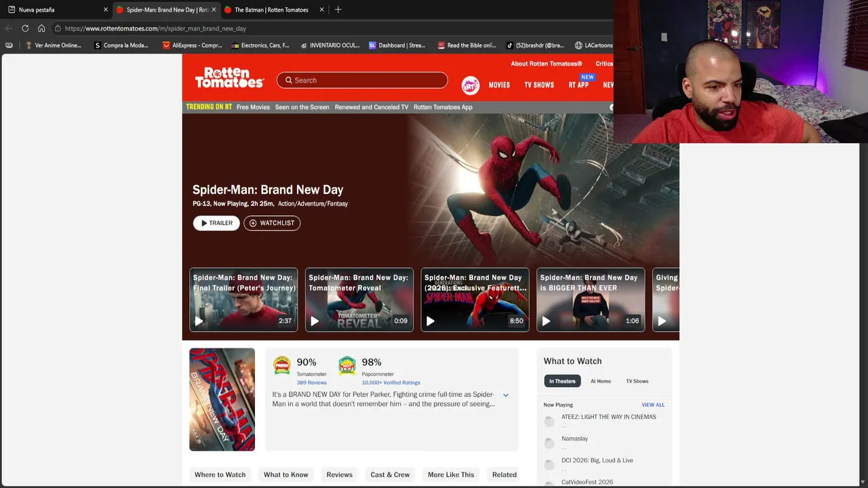Go to the browser home page icon
Image resolution: width=868 pixels, height=488 pixels.
point(41,28)
